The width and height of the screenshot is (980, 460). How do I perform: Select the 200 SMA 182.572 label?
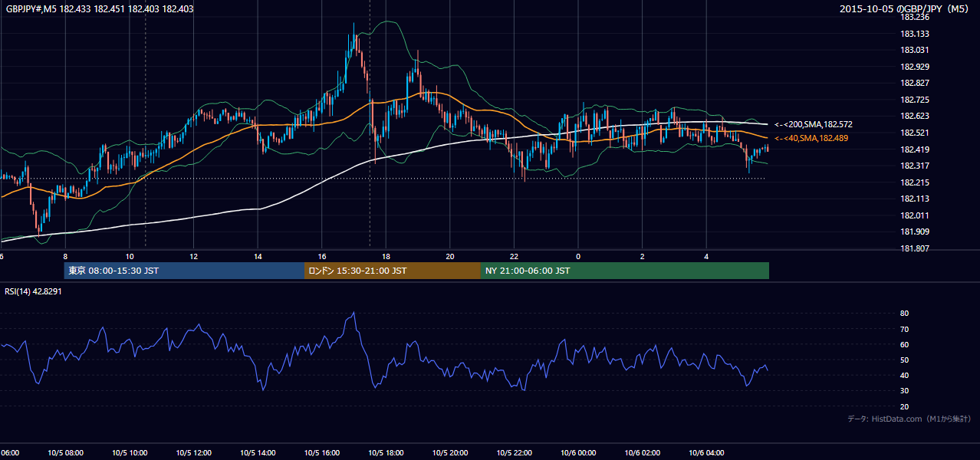(x=814, y=124)
